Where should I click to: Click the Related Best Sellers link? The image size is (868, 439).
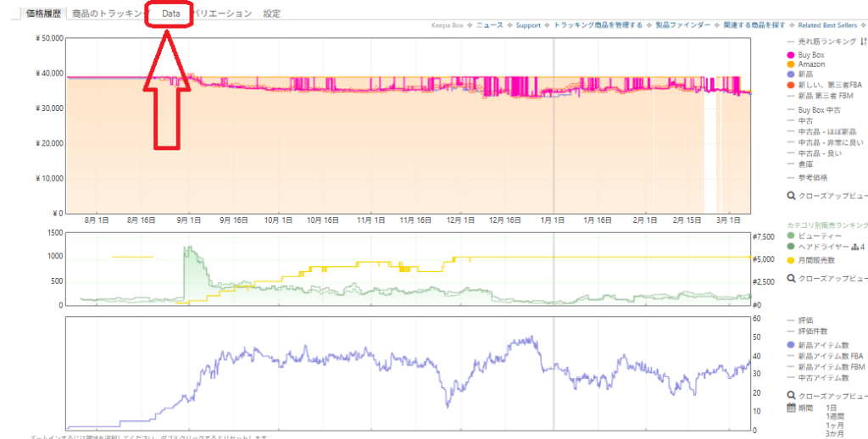click(827, 25)
